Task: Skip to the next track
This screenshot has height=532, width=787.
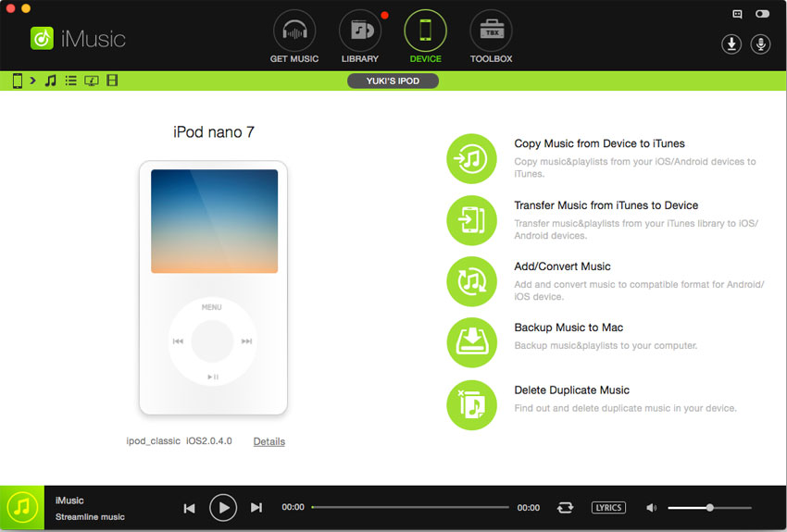Action: 256,508
